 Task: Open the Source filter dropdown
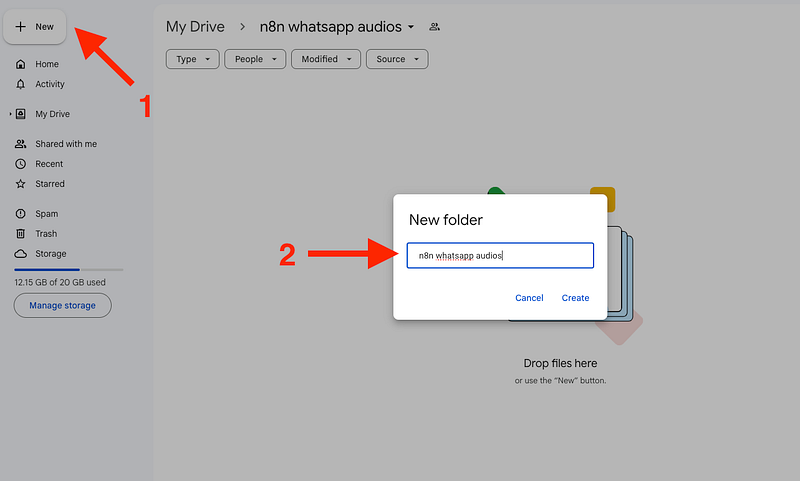(x=397, y=59)
